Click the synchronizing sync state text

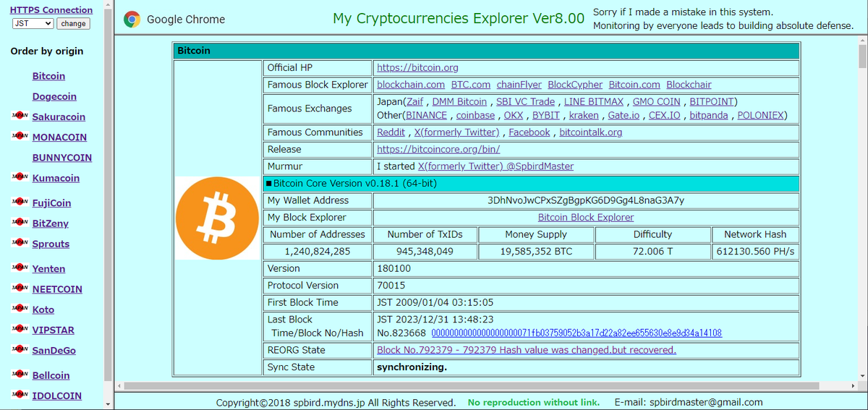tap(412, 367)
